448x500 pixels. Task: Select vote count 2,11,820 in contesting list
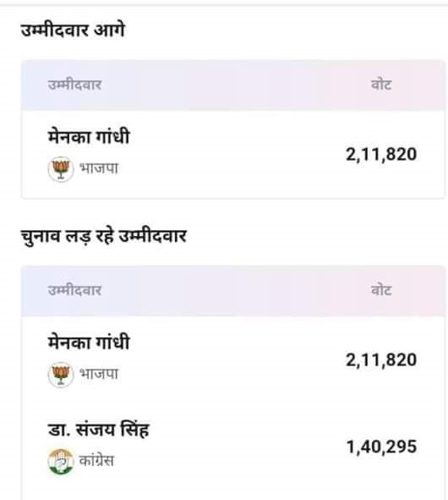coord(381,360)
